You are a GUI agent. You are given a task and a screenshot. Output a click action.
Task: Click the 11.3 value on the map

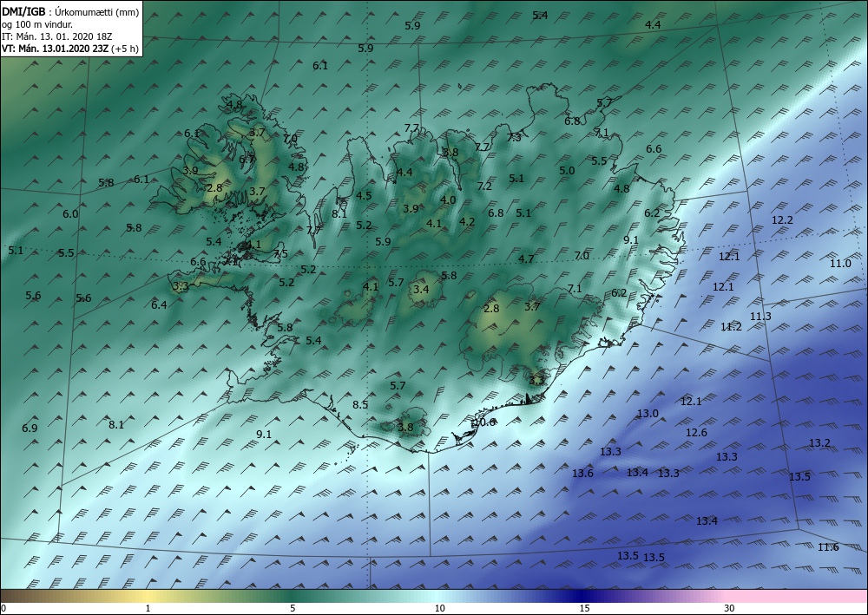coord(760,317)
